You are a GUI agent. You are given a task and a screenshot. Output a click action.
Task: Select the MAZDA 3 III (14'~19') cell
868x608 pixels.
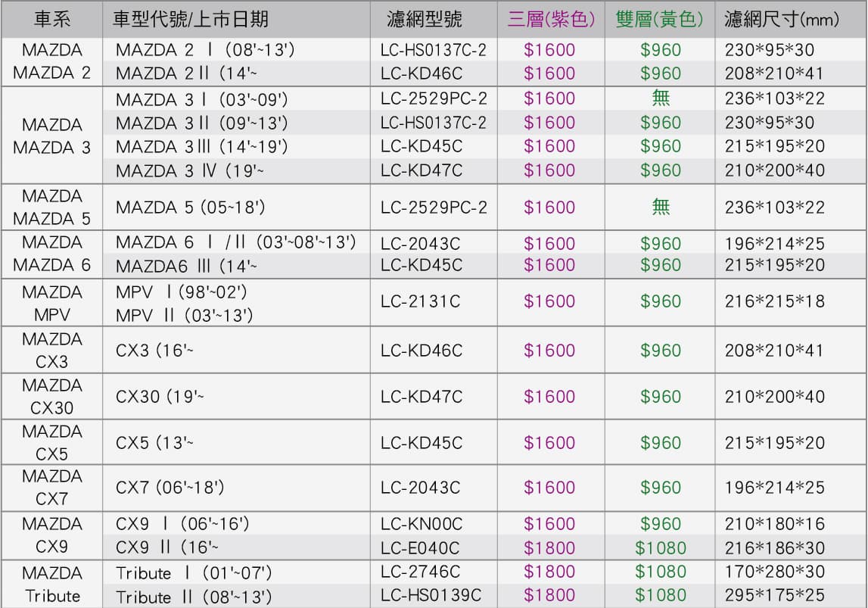202,147
